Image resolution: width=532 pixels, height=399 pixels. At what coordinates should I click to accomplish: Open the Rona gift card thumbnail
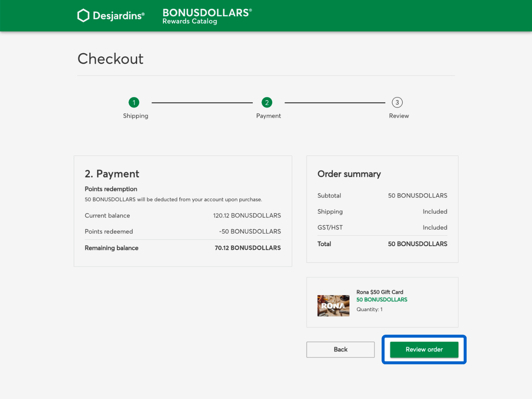pyautogui.click(x=333, y=306)
